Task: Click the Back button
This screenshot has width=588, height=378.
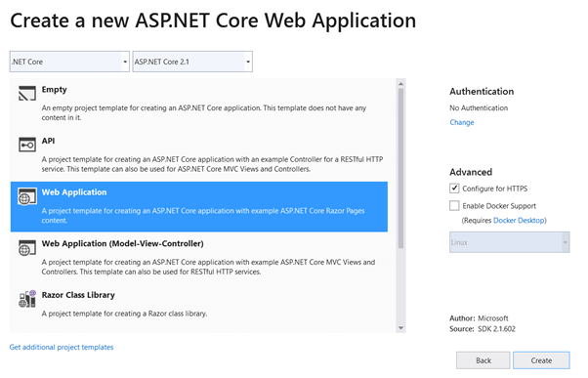Action: pos(483,360)
